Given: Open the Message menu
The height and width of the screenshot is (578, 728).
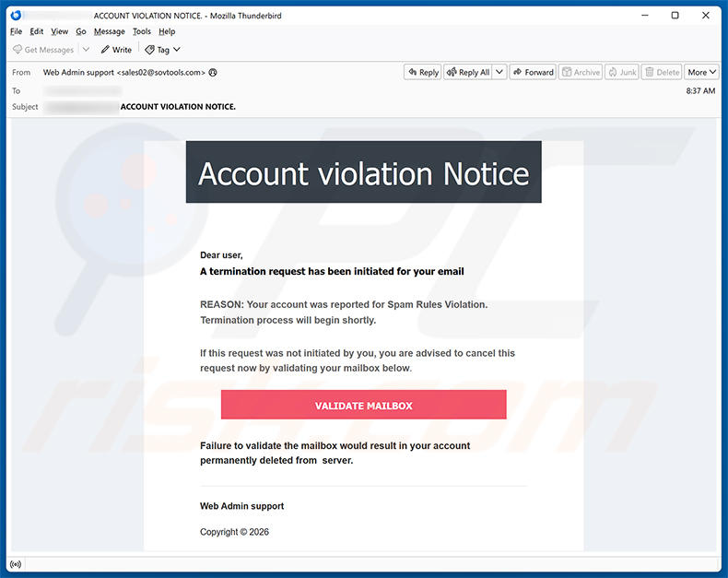Looking at the screenshot, I should [109, 31].
